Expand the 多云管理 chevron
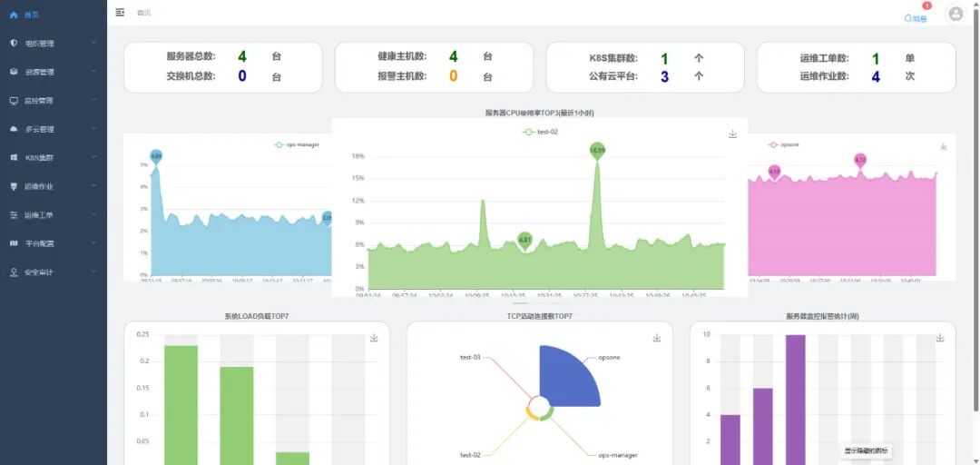Image resolution: width=980 pixels, height=465 pixels. tap(93, 129)
